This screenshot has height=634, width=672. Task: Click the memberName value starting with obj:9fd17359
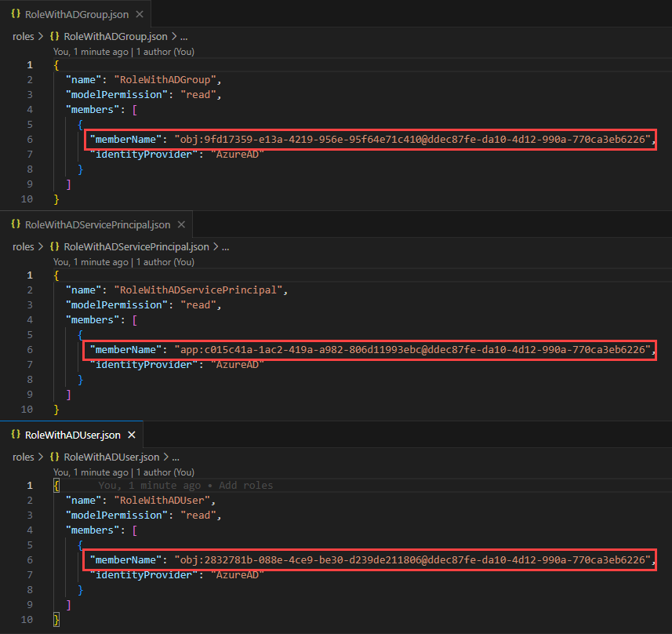pos(412,140)
